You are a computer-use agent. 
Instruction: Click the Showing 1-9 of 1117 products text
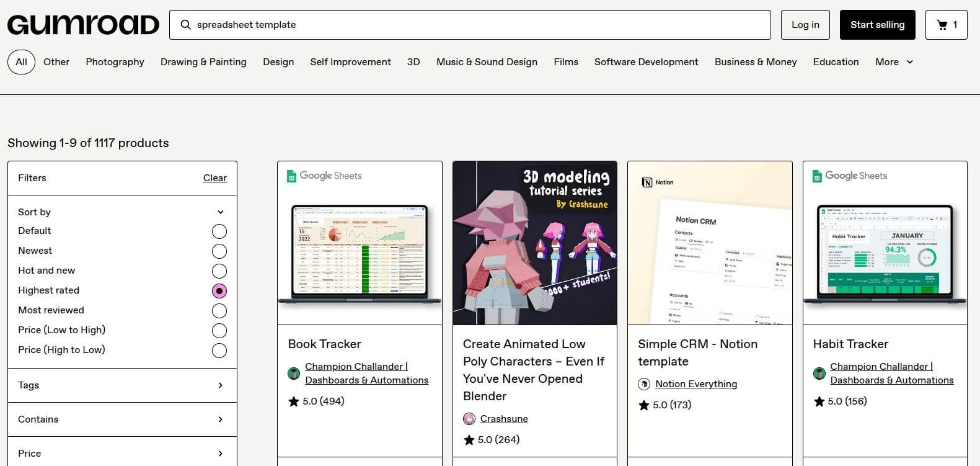(88, 143)
